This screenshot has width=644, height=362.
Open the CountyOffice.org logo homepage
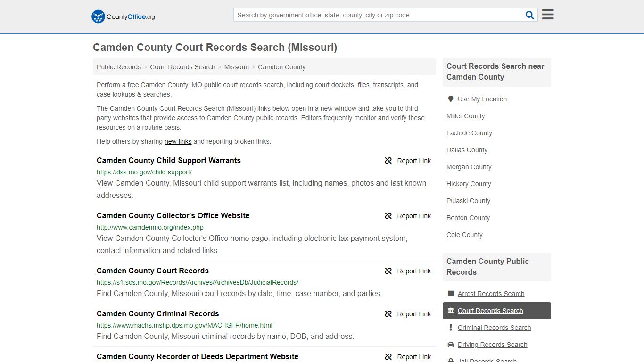point(123,16)
